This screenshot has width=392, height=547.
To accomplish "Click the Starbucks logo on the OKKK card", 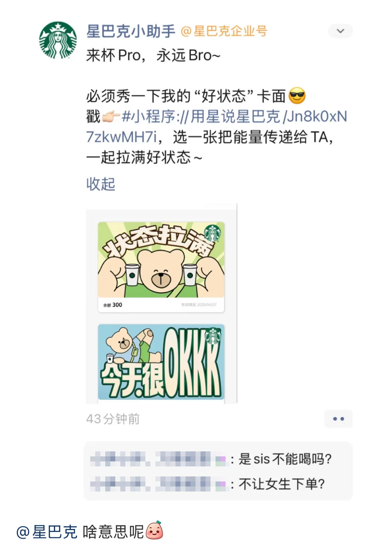I will [x=213, y=336].
